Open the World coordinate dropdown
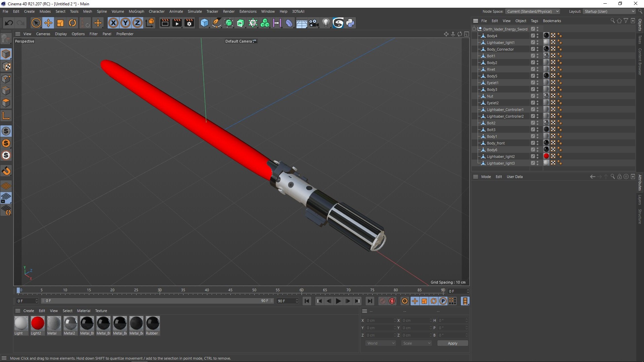The width and height of the screenshot is (644, 362). (381, 343)
